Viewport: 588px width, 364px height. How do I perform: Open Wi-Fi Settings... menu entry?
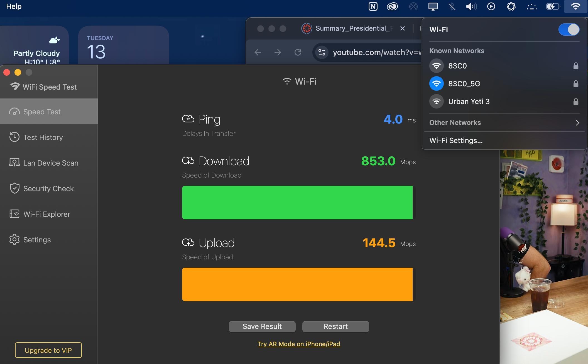pyautogui.click(x=456, y=141)
